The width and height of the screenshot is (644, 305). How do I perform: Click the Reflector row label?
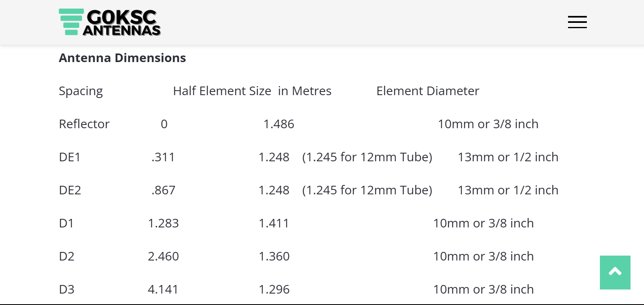tap(84, 124)
